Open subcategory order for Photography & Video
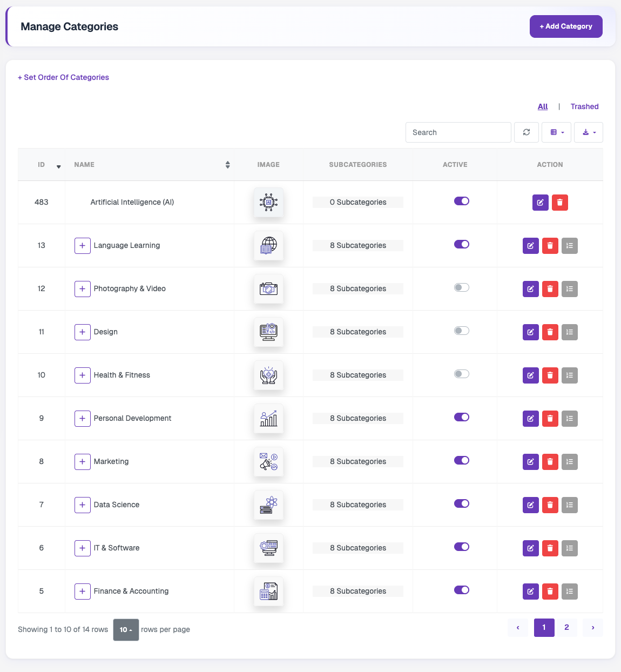Image resolution: width=621 pixels, height=672 pixels. 570,289
